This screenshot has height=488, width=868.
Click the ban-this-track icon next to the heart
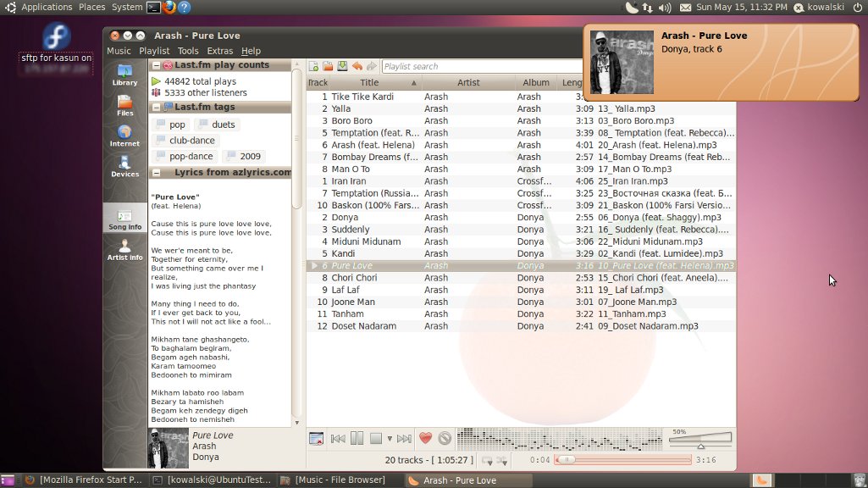click(x=444, y=438)
